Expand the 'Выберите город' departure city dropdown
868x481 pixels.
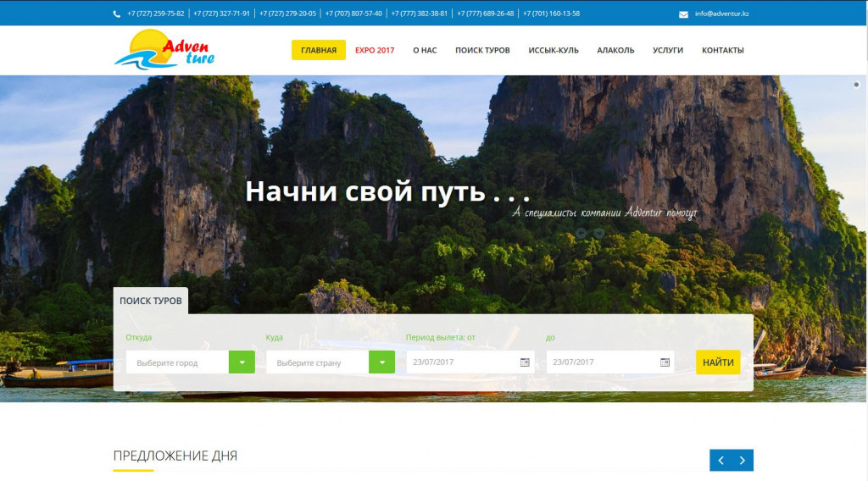tap(242, 362)
